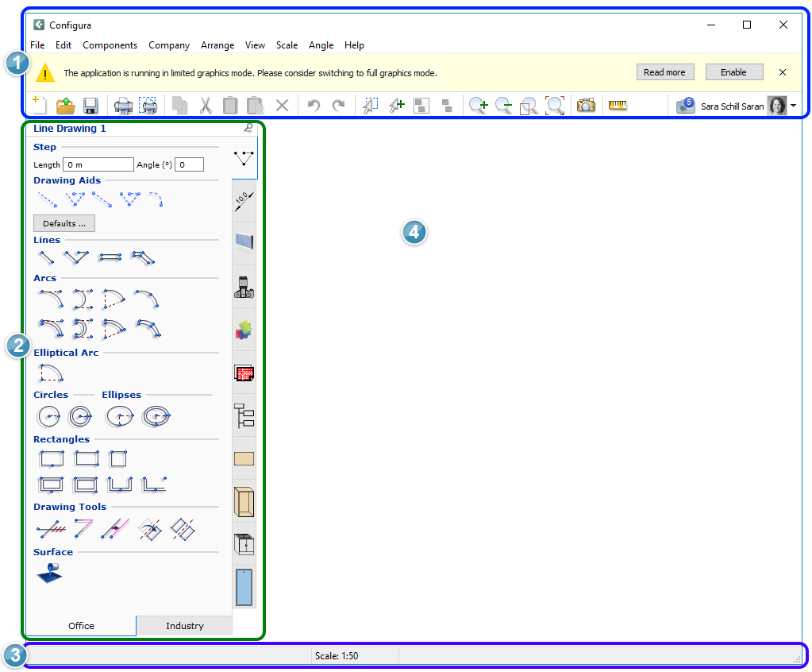
Task: Dismiss the limited graphics mode warning bar
Action: pyautogui.click(x=783, y=72)
